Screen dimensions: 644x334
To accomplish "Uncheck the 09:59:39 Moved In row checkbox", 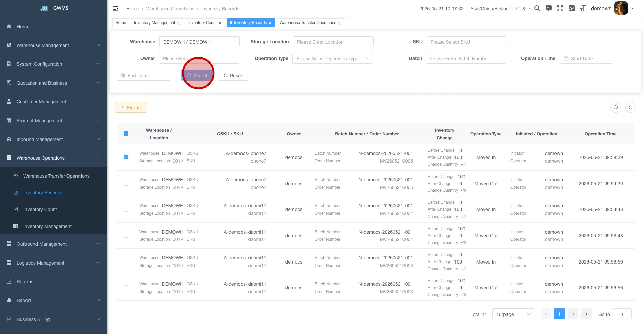I will [x=126, y=157].
